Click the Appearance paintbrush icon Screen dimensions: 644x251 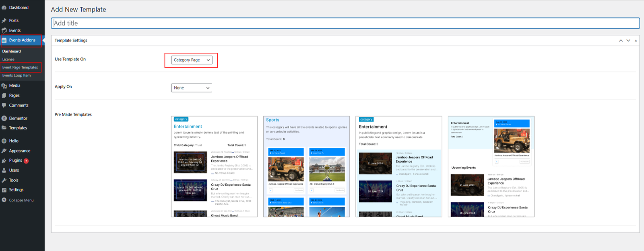[x=4, y=151]
